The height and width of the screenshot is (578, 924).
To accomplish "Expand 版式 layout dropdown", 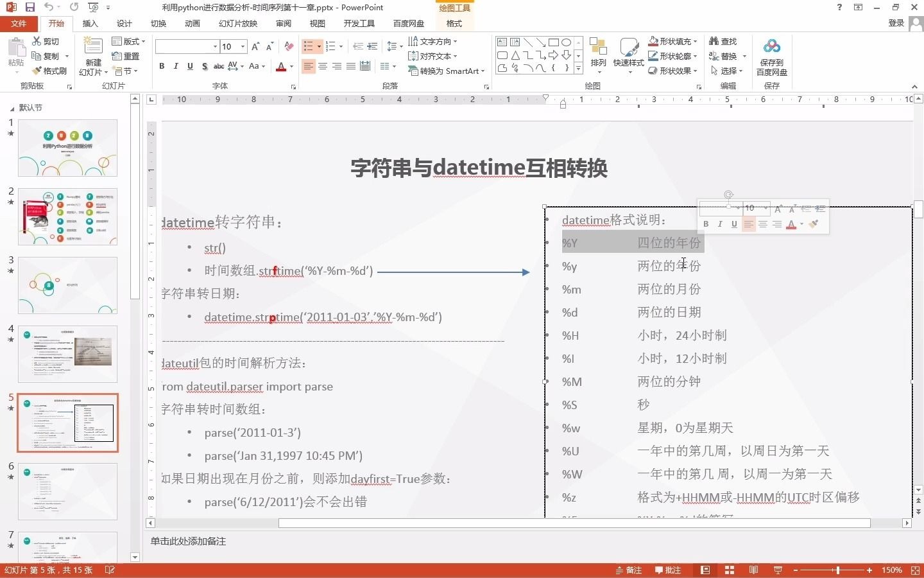I will click(128, 41).
